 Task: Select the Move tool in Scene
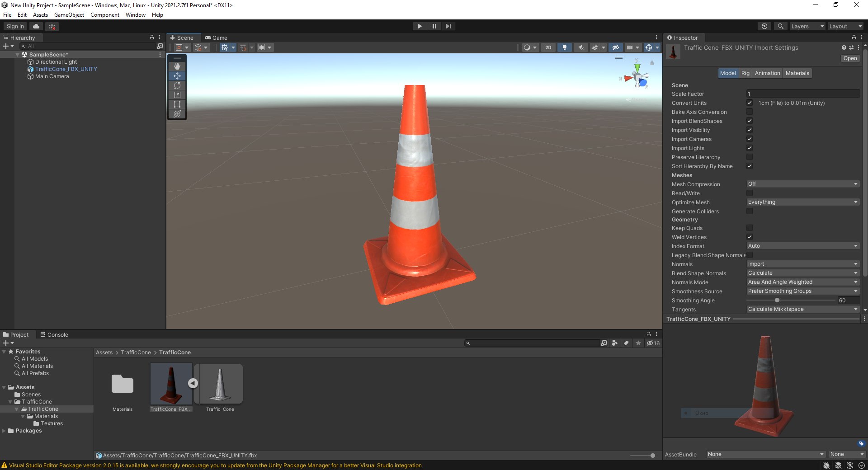click(x=177, y=76)
